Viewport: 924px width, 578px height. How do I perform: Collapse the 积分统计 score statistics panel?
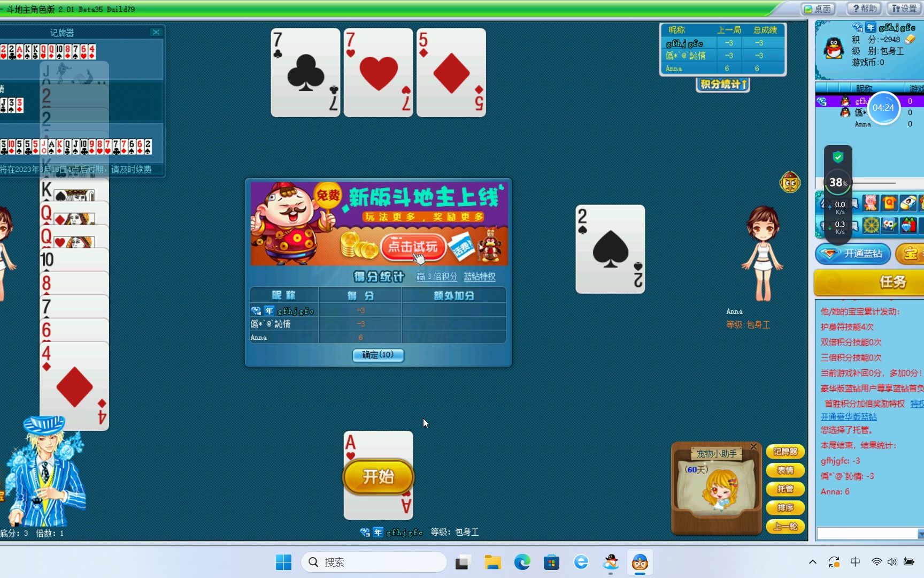(x=723, y=85)
